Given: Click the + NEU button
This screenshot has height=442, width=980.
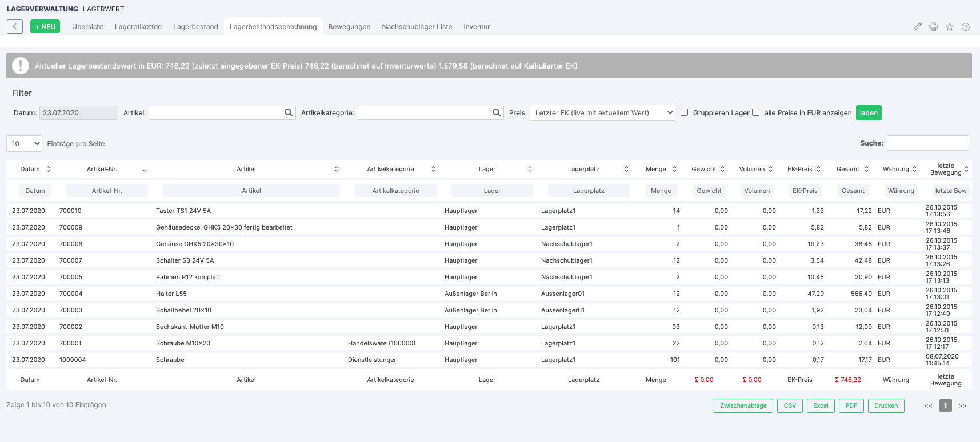Looking at the screenshot, I should tap(45, 26).
